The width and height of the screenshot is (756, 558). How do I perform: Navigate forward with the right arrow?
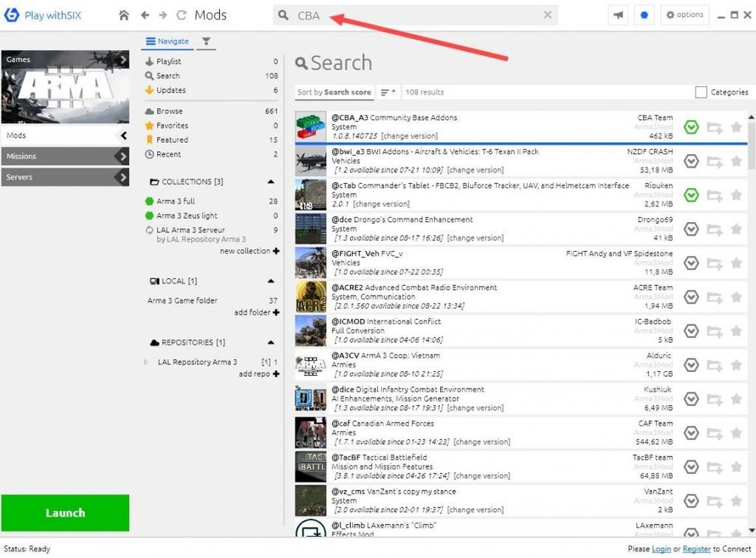163,15
